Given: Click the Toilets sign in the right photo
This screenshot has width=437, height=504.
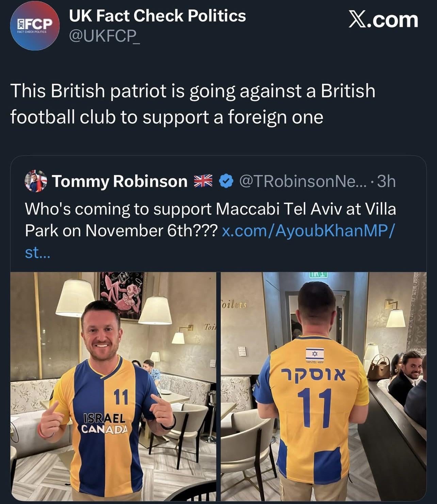Looking at the screenshot, I should click(x=234, y=304).
